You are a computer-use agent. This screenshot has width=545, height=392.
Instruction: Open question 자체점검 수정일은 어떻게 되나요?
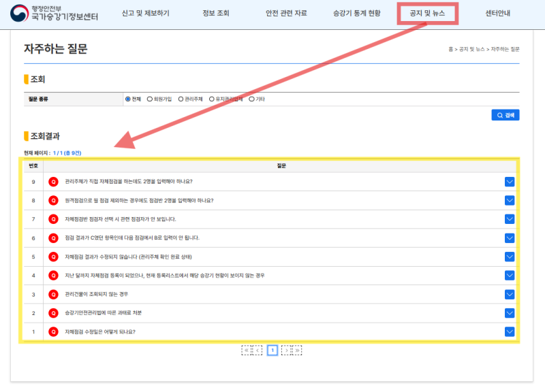[x=100, y=332]
